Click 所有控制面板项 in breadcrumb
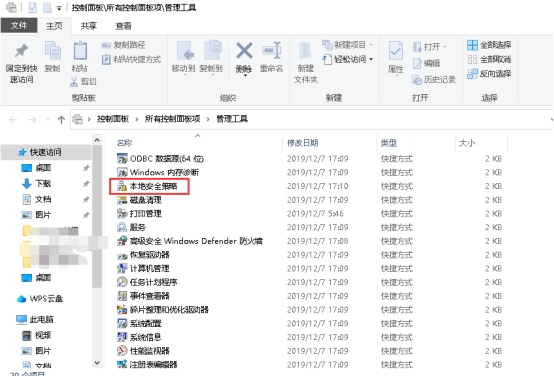Screen dimensions: 554x377 (172, 119)
